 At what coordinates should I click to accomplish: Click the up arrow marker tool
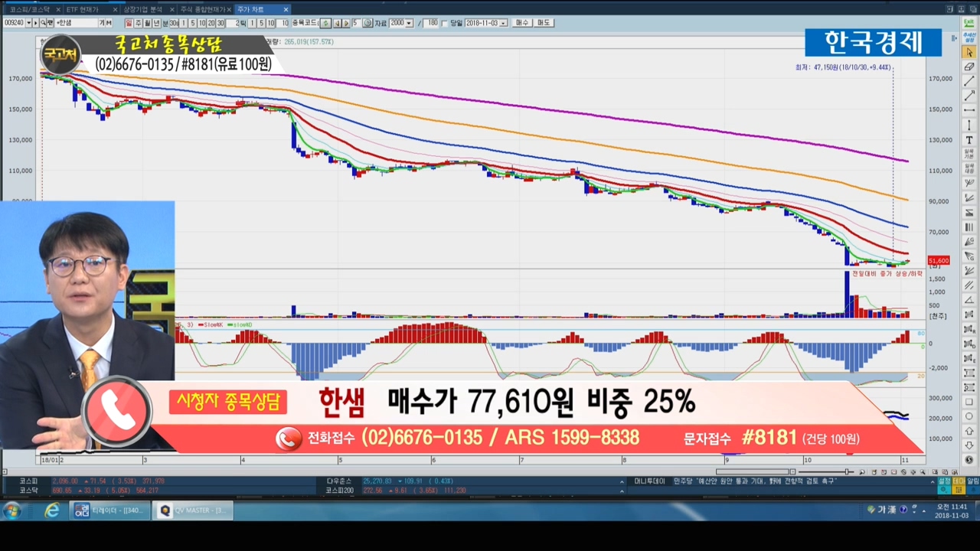point(969,432)
